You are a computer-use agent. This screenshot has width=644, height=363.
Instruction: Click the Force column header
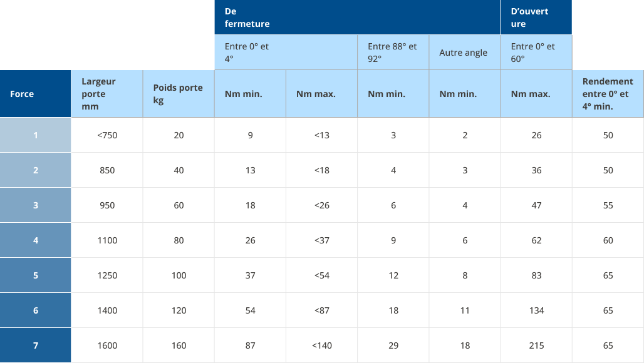[35, 94]
